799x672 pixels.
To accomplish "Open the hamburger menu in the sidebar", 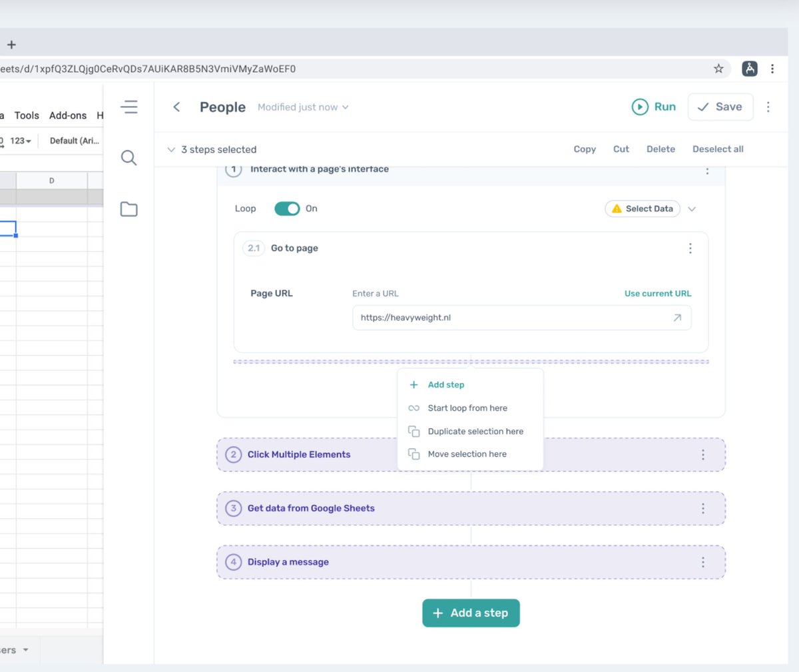I will pos(129,107).
